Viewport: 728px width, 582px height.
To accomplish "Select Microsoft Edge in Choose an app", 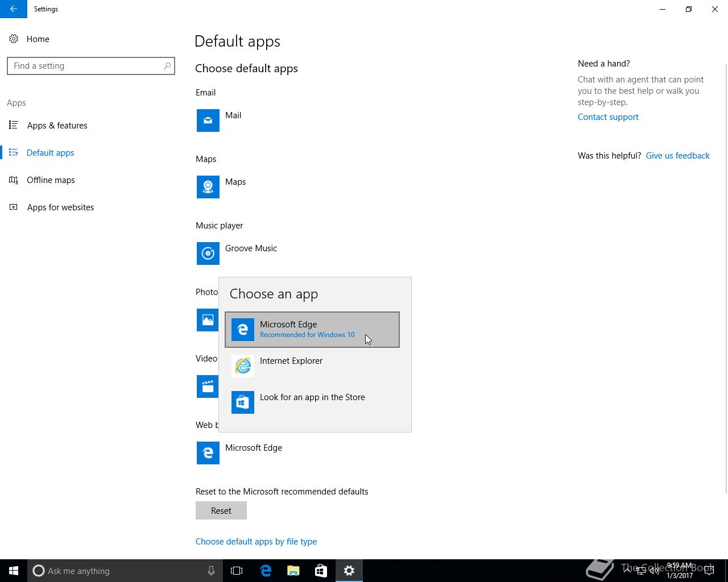I will click(312, 330).
